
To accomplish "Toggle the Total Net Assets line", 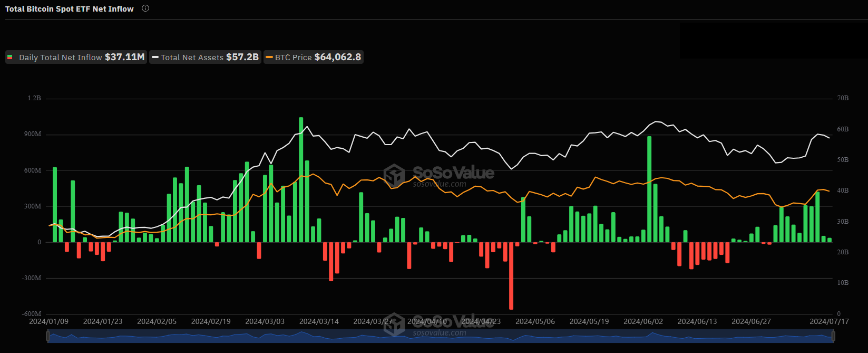I will click(x=205, y=57).
